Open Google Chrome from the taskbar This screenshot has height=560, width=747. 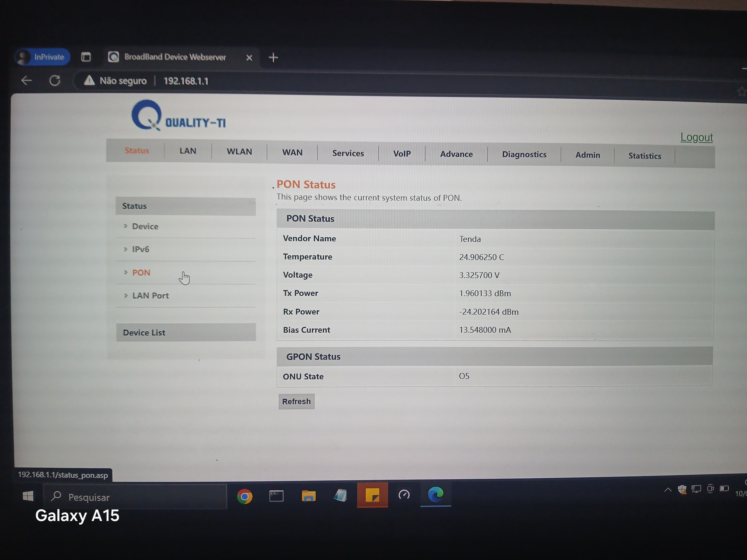244,496
